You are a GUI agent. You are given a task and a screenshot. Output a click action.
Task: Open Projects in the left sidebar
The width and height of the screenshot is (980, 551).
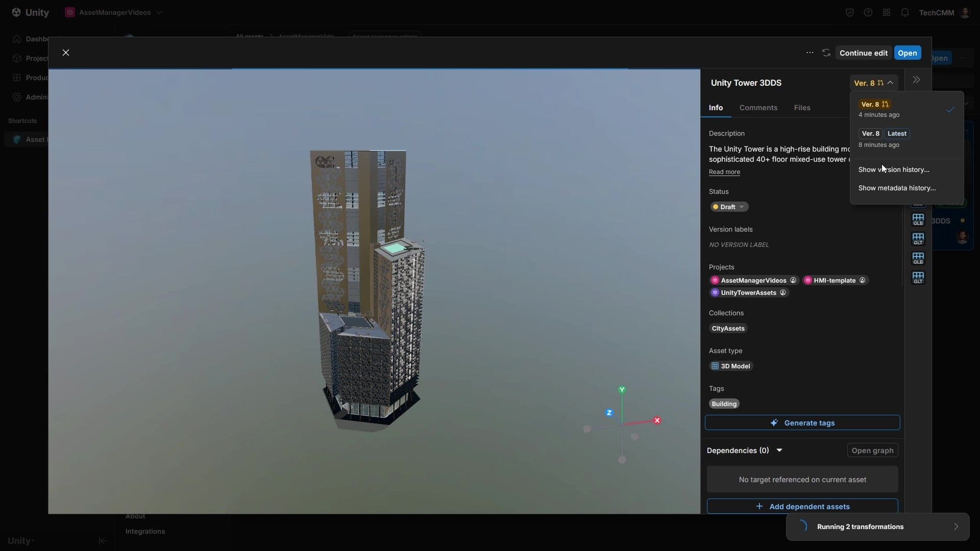pos(31,58)
